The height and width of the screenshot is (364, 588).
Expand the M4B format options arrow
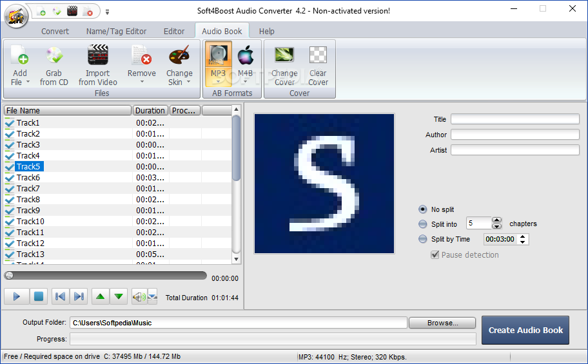(x=245, y=82)
